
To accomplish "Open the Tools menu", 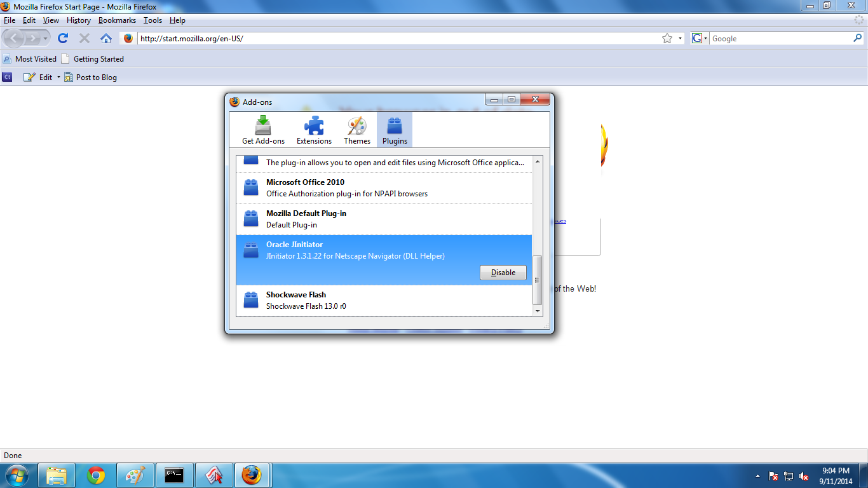I will point(153,20).
